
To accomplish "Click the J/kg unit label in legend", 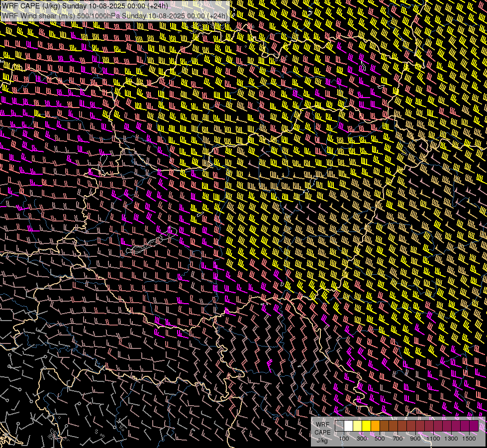I will [322, 441].
